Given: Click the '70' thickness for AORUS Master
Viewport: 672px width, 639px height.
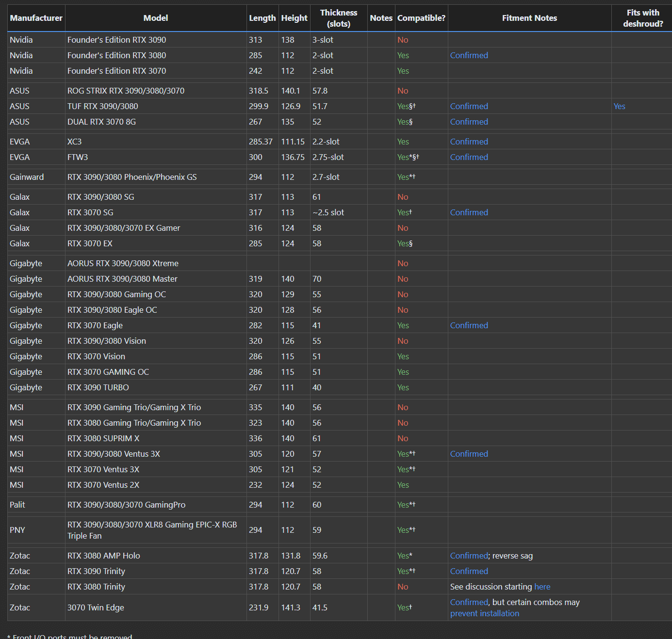Looking at the screenshot, I should click(317, 279).
